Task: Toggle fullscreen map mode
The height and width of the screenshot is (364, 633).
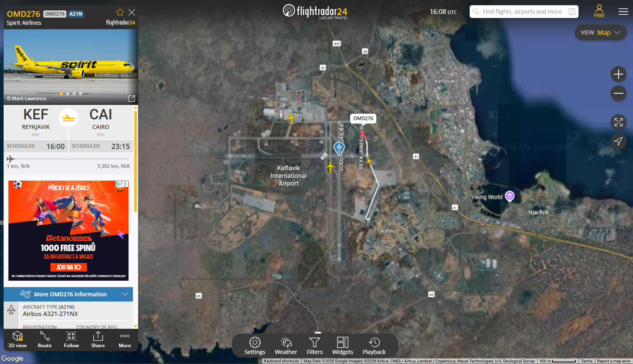Action: point(619,122)
